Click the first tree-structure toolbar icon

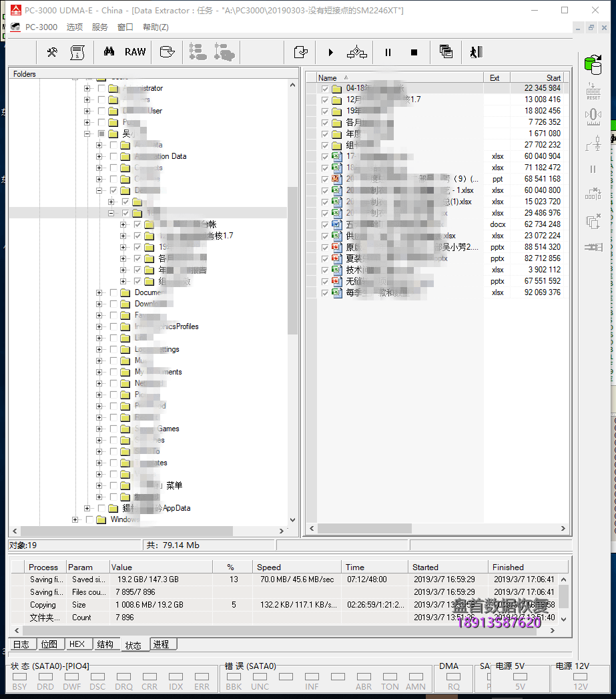coord(198,52)
